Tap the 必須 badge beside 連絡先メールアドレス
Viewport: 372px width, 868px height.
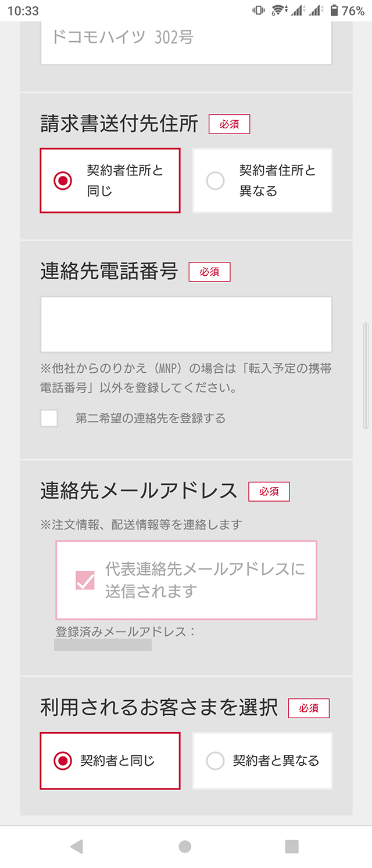[x=269, y=491]
